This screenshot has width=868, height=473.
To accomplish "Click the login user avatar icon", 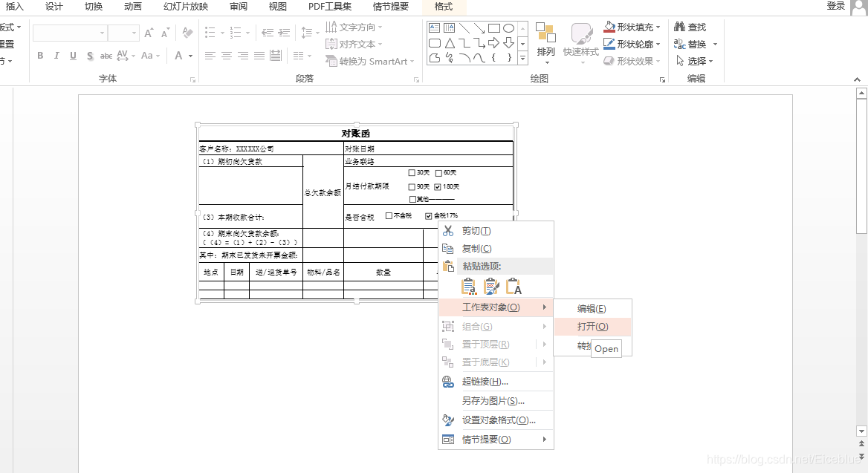I will click(859, 7).
